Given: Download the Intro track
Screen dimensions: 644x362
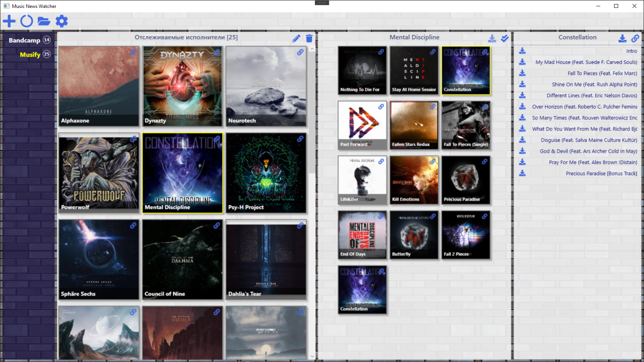Looking at the screenshot, I should (x=522, y=50).
